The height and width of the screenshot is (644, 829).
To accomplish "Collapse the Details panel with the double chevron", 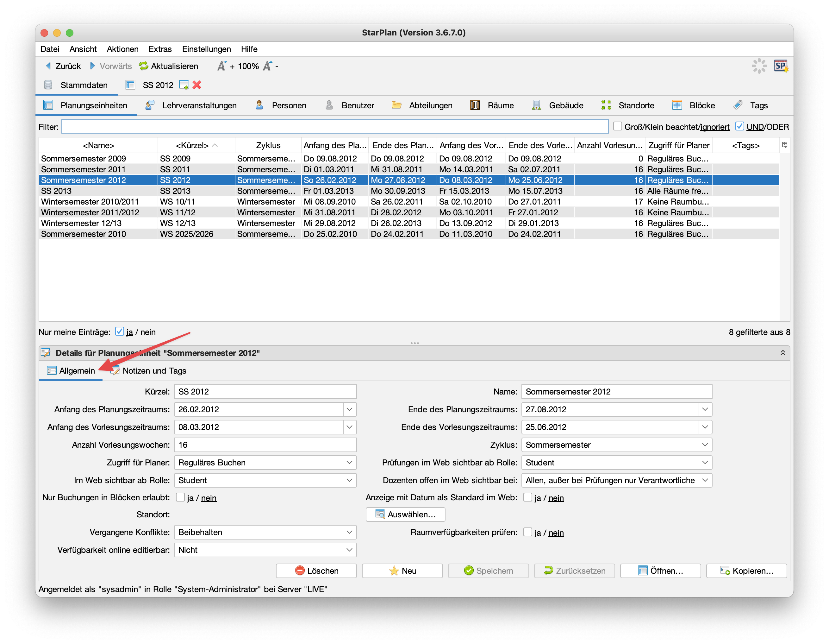I will (x=783, y=353).
